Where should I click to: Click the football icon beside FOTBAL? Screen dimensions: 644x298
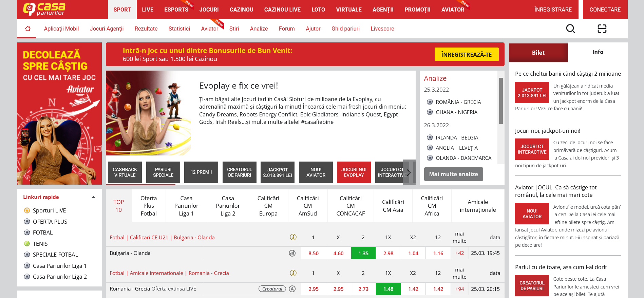27,232
